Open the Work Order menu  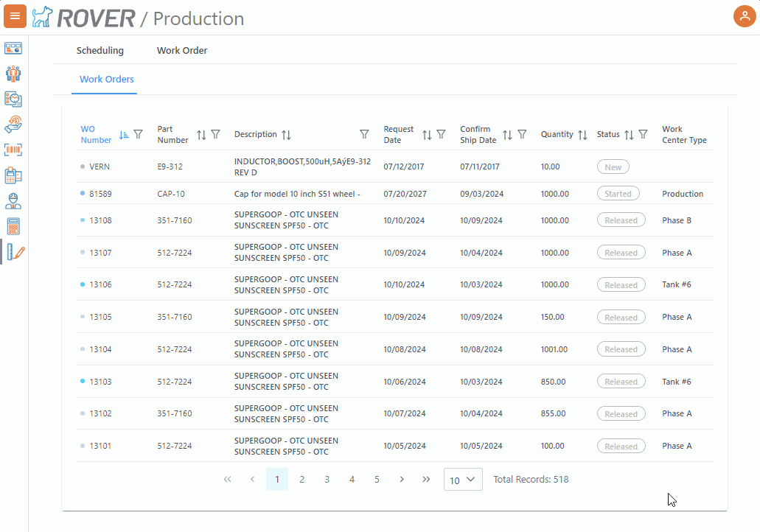[182, 51]
